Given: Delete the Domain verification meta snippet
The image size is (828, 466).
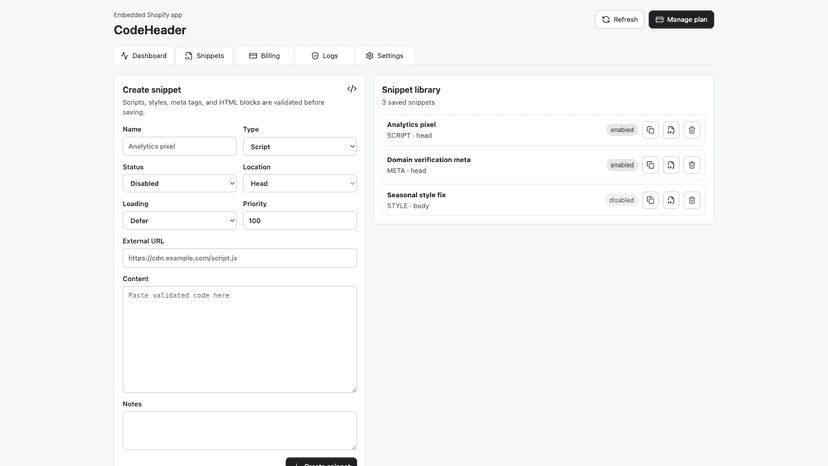Looking at the screenshot, I should pos(692,165).
